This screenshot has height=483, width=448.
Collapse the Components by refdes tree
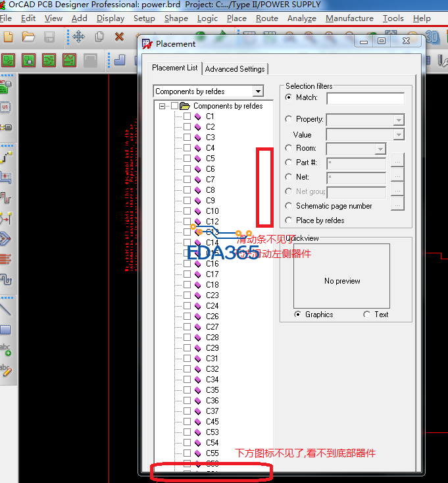162,106
